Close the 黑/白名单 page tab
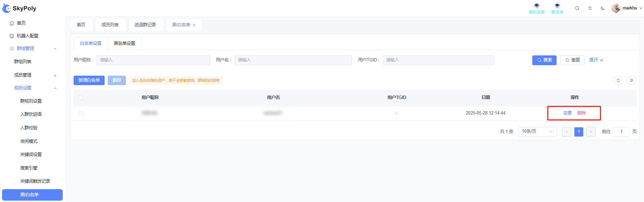 point(194,25)
